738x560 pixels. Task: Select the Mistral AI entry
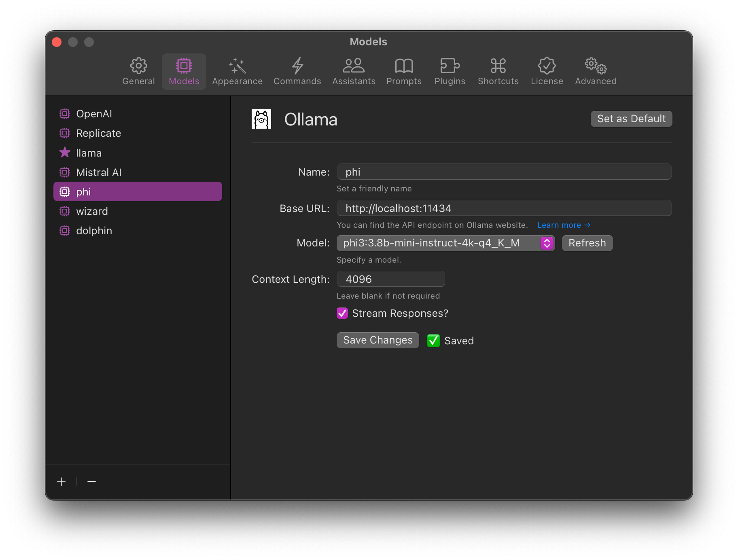pos(138,172)
